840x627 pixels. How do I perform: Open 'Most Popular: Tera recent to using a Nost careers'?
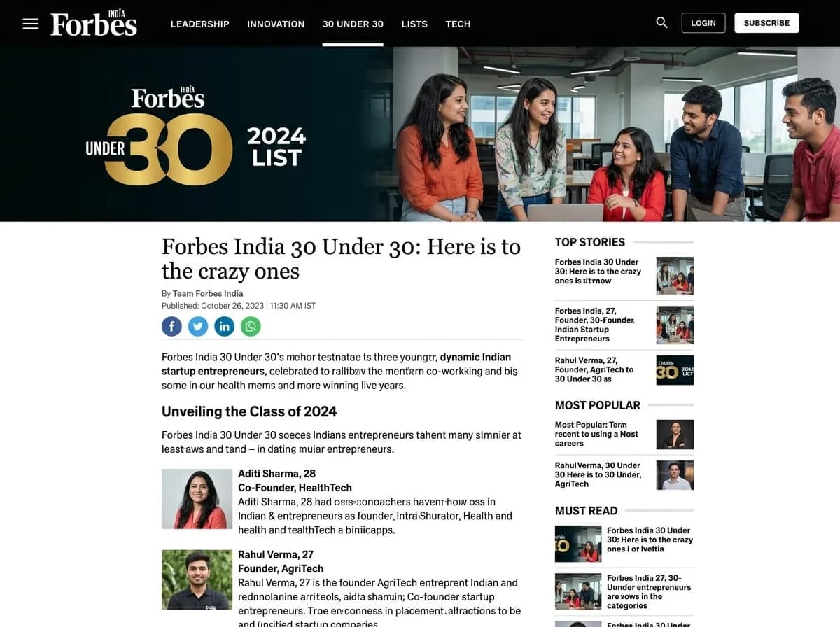click(596, 434)
